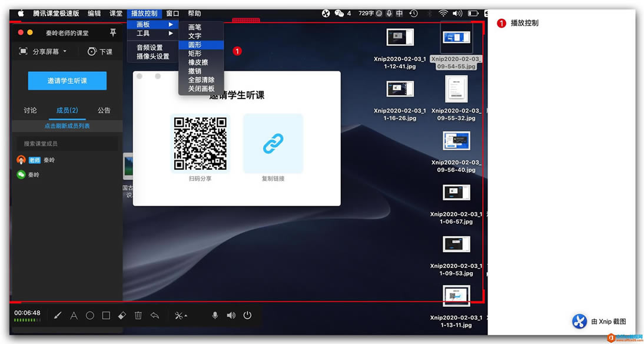Click the 中 input method indicator
This screenshot has width=644, height=344.
(x=400, y=14)
